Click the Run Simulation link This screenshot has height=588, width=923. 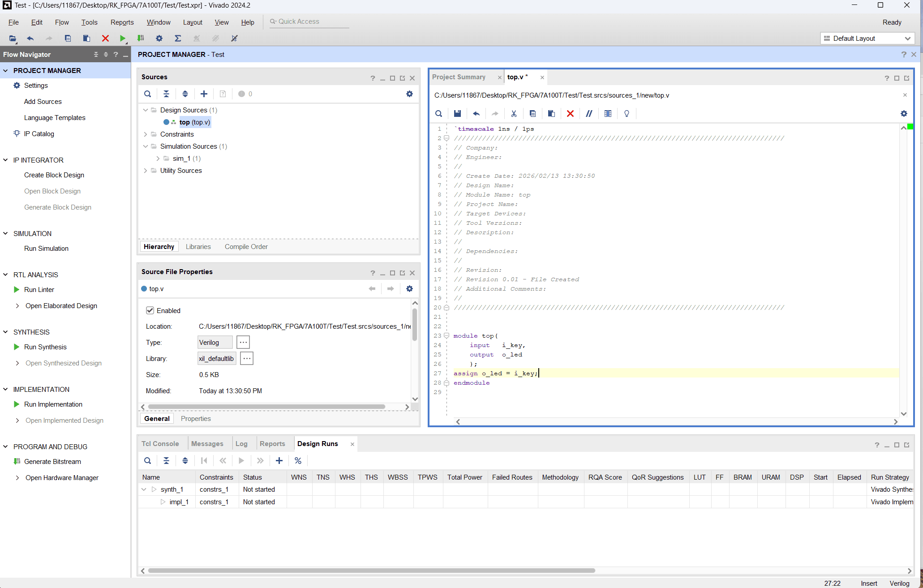point(46,249)
